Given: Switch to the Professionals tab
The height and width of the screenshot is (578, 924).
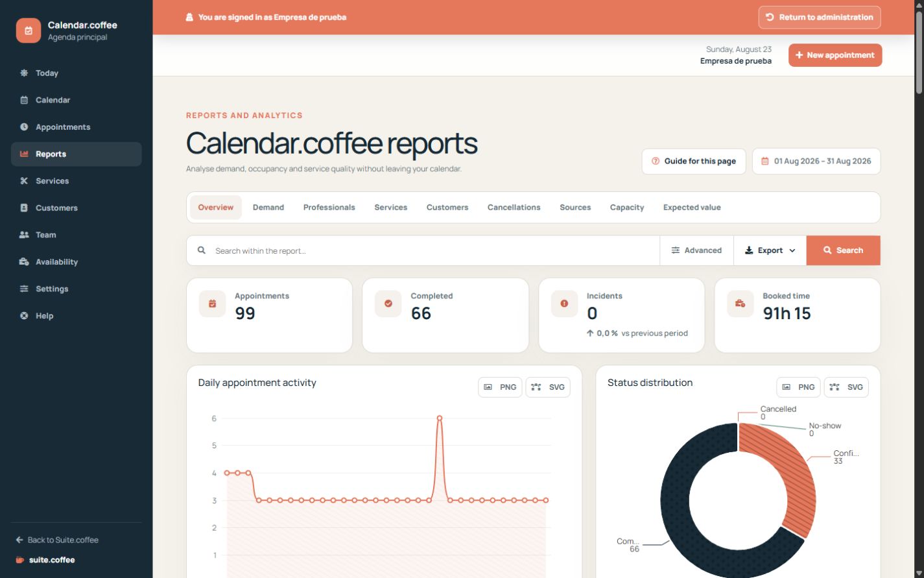Looking at the screenshot, I should click(329, 208).
